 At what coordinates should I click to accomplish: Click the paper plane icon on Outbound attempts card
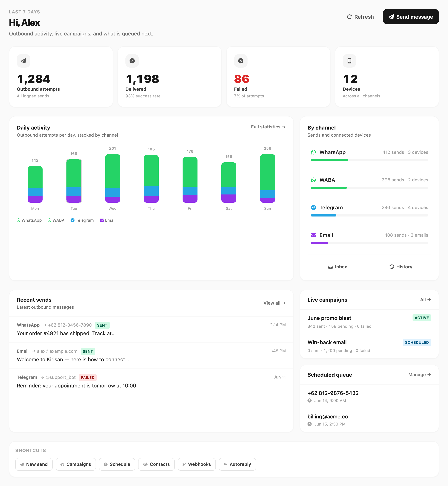pos(24,61)
